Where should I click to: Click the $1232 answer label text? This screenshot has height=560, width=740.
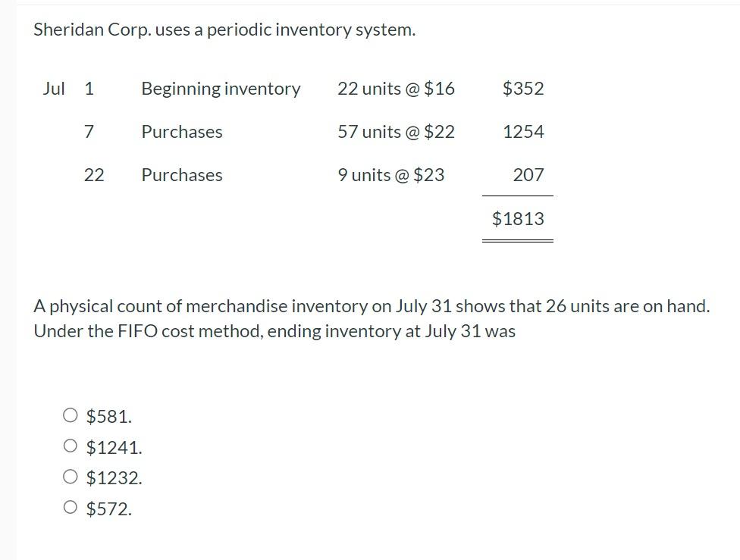[x=114, y=477]
